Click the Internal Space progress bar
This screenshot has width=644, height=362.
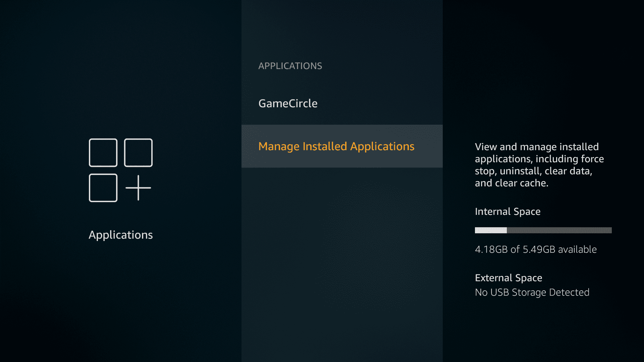tap(543, 230)
